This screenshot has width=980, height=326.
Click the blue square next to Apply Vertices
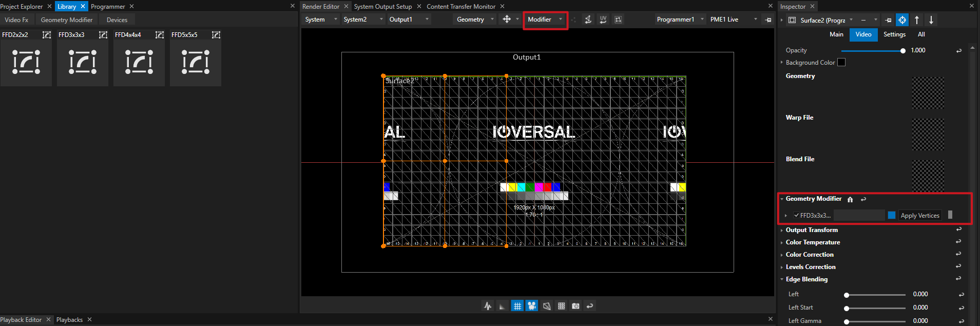[892, 215]
